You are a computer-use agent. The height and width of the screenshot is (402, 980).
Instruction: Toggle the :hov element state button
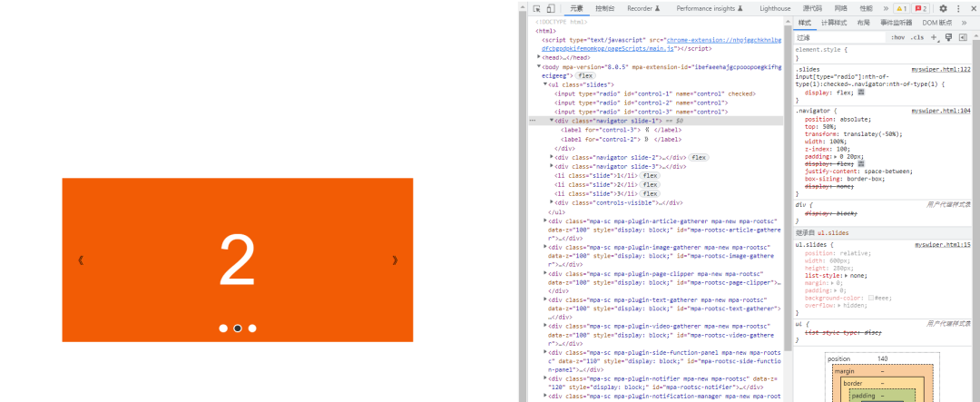(897, 37)
